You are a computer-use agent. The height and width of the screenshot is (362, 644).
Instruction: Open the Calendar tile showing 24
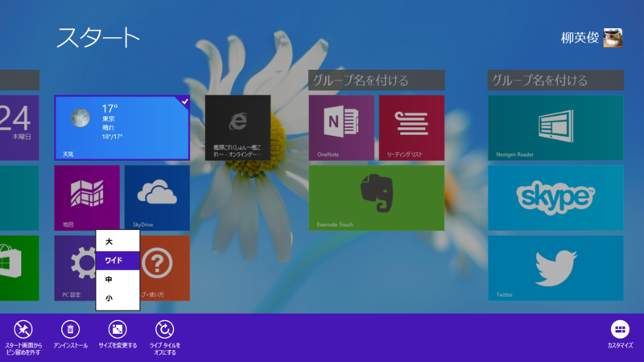point(19,128)
